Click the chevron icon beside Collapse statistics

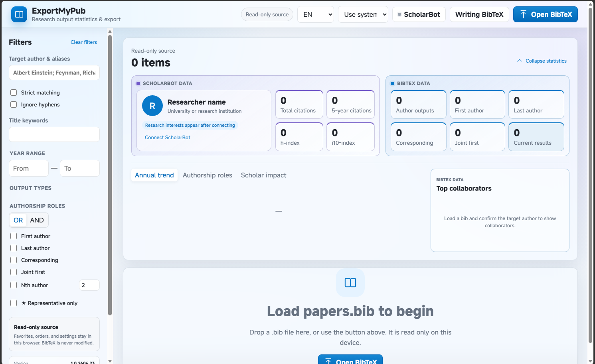(x=520, y=61)
